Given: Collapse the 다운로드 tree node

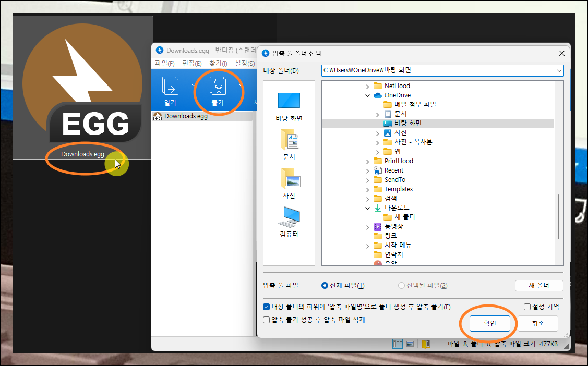Looking at the screenshot, I should click(x=367, y=208).
